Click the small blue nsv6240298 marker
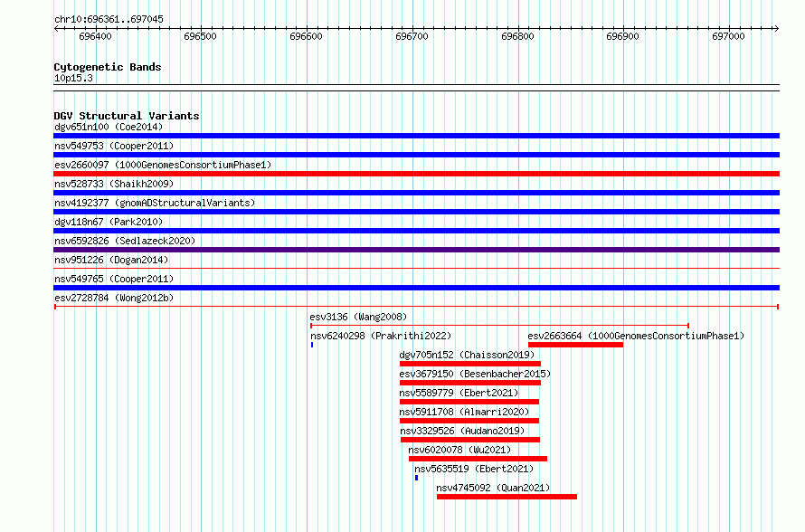 click(312, 345)
